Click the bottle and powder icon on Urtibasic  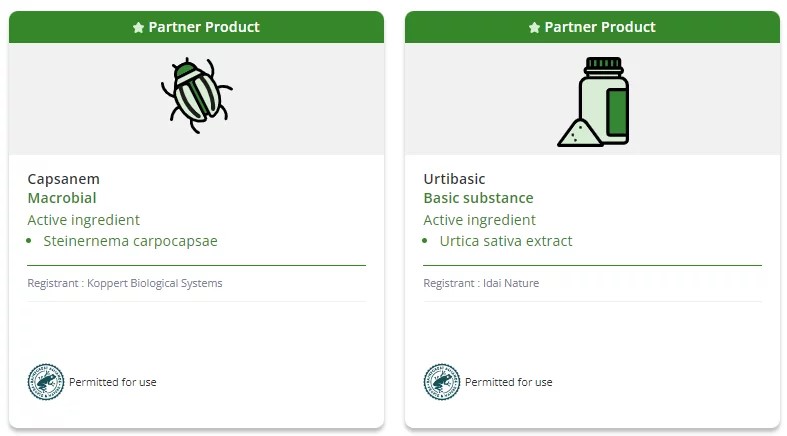tap(593, 102)
